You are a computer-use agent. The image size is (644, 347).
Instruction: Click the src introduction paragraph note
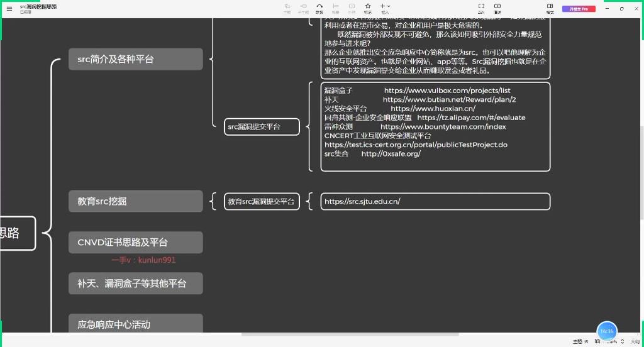(435, 48)
